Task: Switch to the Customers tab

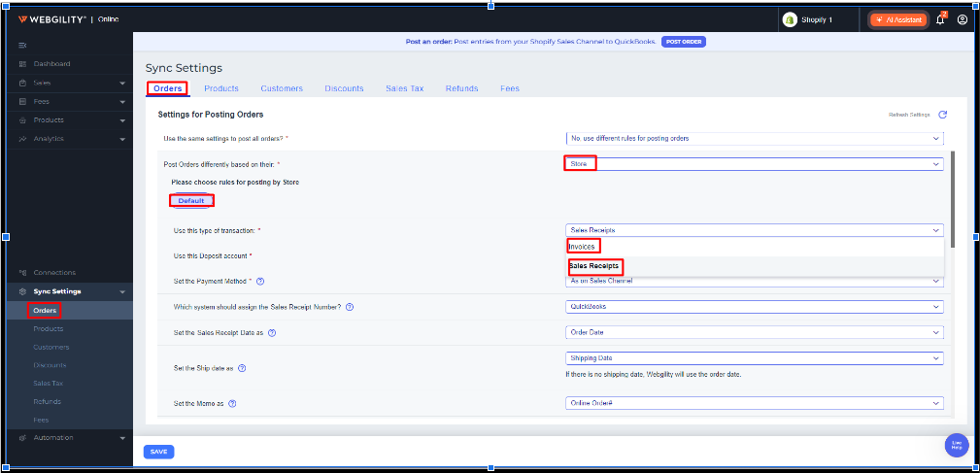Action: point(282,88)
